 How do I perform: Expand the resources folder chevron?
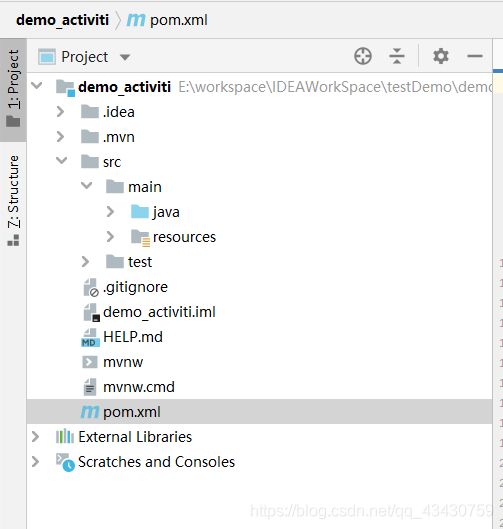pyautogui.click(x=110, y=237)
